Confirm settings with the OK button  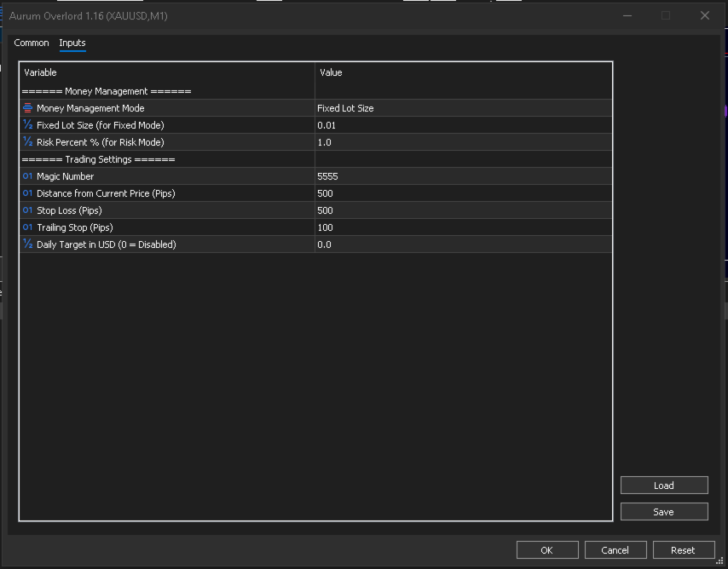(547, 550)
